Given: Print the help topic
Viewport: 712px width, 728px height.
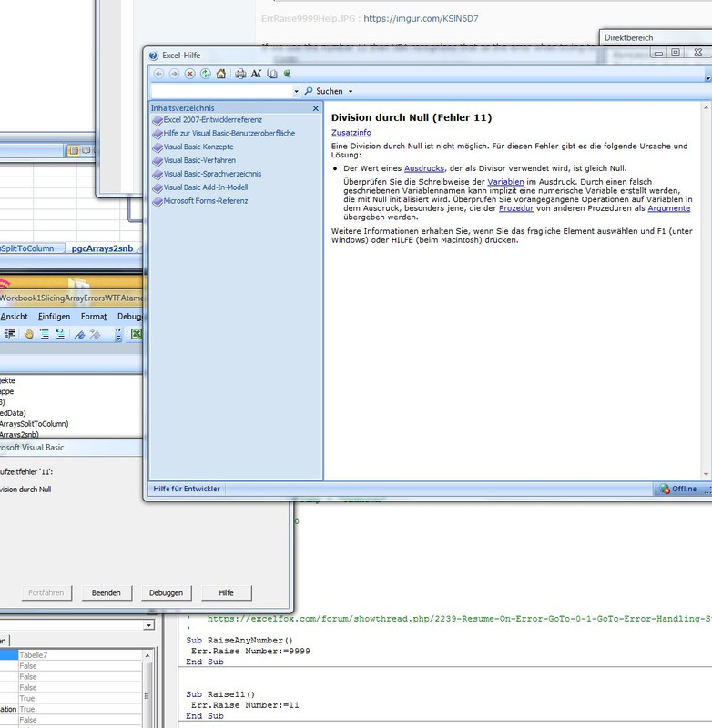Looking at the screenshot, I should click(240, 74).
